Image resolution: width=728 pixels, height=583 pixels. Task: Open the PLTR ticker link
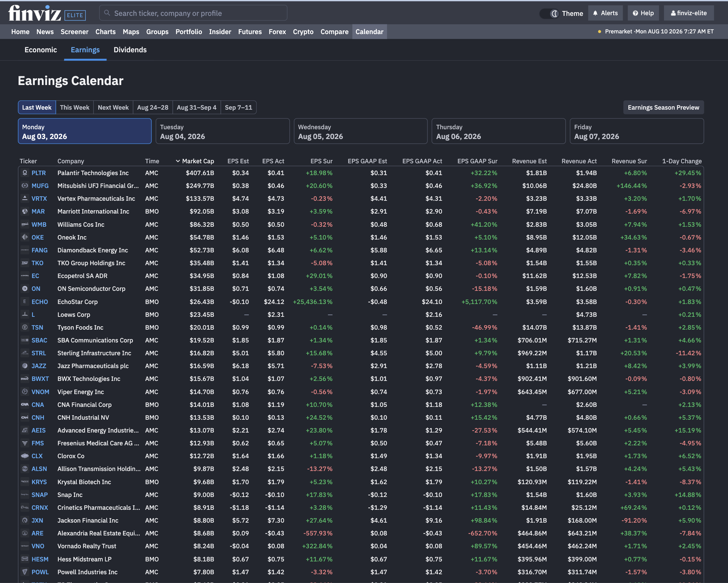pos(38,173)
